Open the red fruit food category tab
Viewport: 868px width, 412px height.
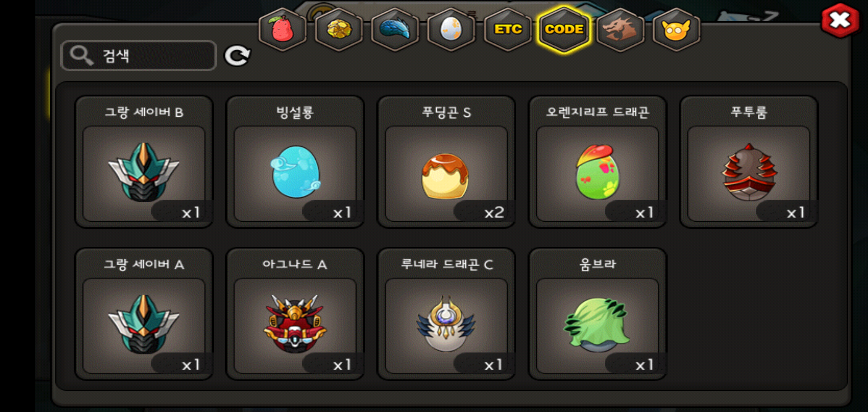point(282,29)
